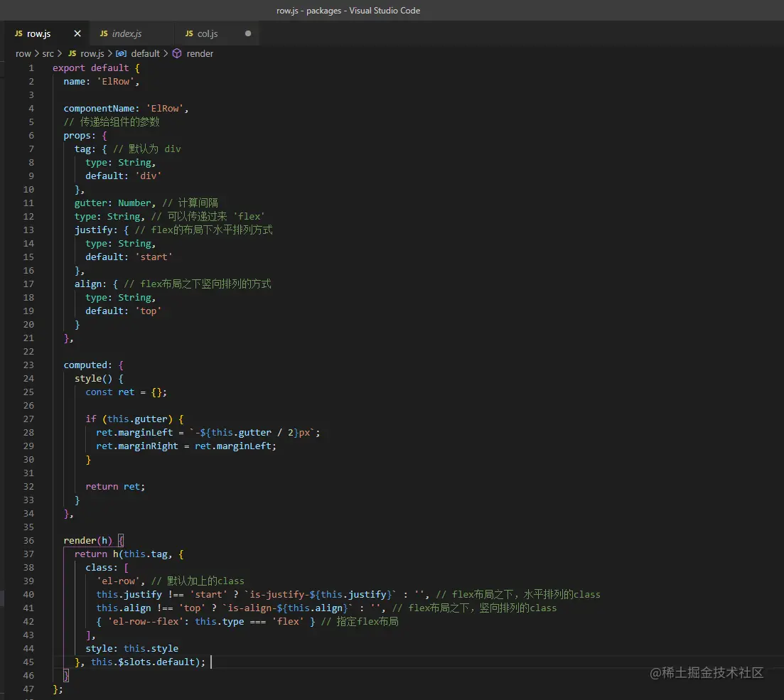Click line number 23 in the gutter
The image size is (784, 700).
(x=28, y=365)
